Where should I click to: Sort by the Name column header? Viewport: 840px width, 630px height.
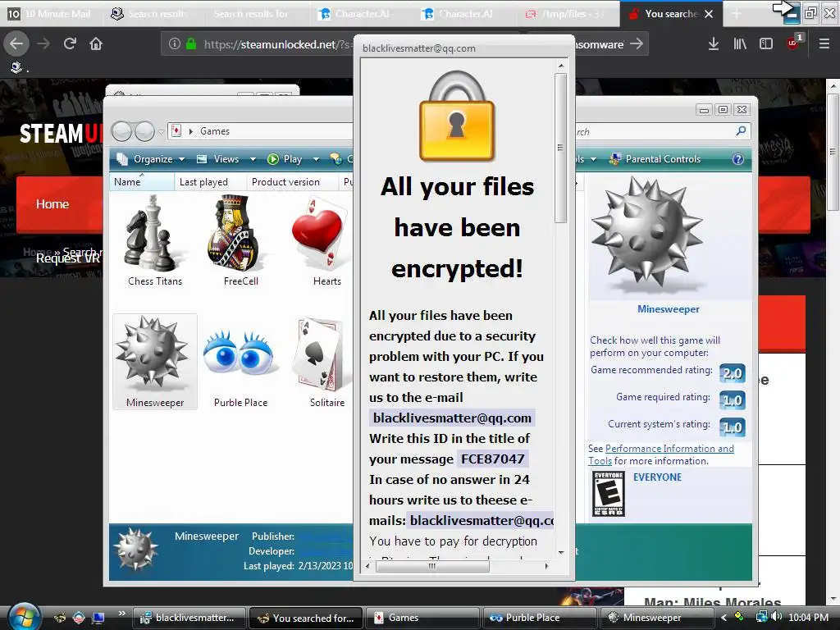coord(141,181)
